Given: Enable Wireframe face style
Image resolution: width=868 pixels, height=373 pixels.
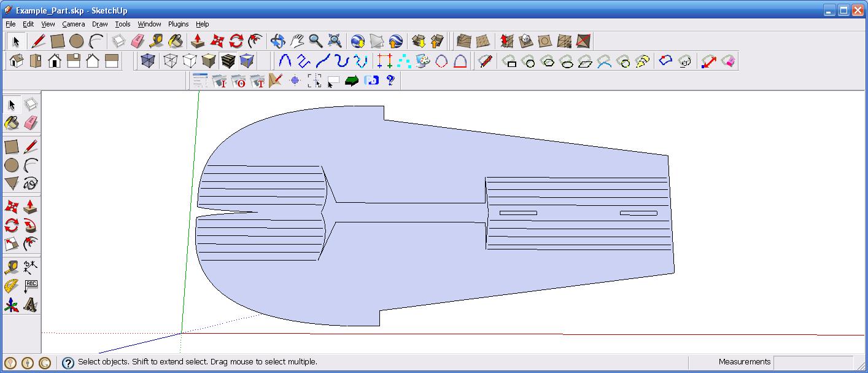Looking at the screenshot, I should 171,61.
